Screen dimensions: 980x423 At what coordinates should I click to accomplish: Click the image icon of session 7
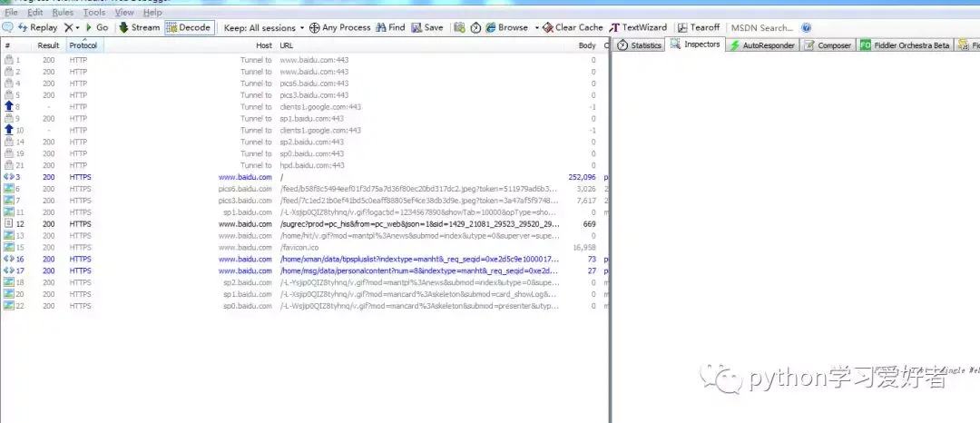(x=9, y=201)
